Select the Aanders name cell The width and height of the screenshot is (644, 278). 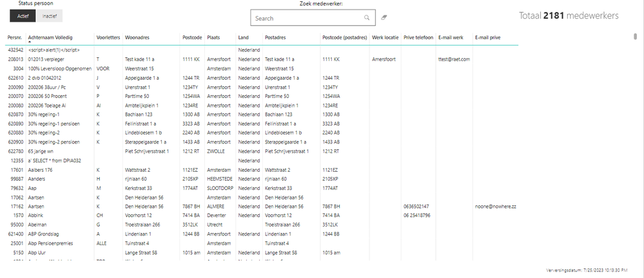(37, 179)
